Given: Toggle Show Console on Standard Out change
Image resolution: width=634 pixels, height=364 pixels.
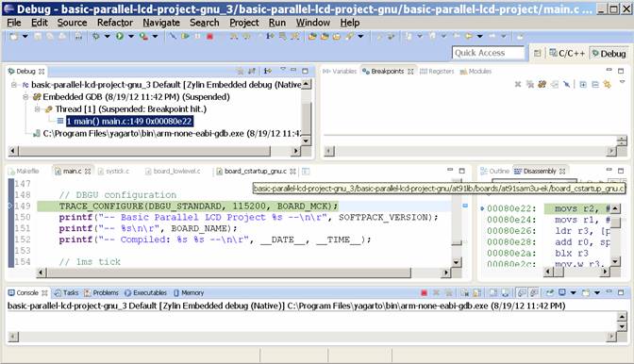Looking at the screenshot, I should coord(522,292).
